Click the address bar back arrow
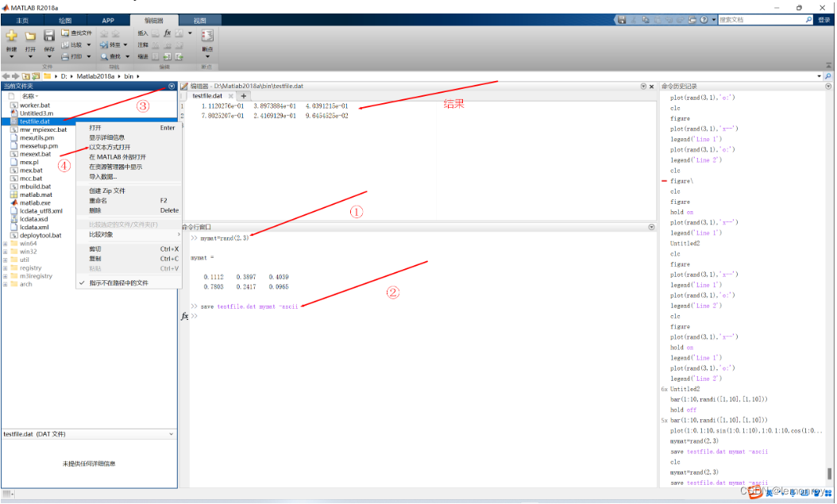This screenshot has width=837, height=504. click(x=6, y=76)
